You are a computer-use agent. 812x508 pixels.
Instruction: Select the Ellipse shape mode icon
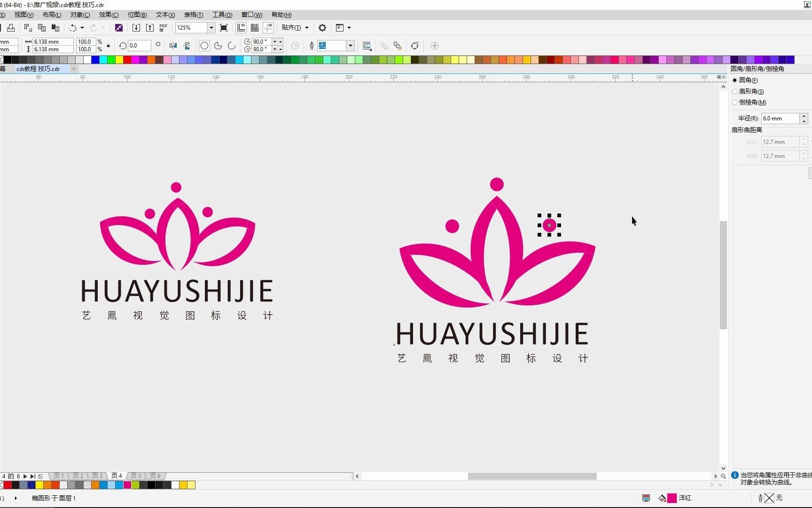204,46
